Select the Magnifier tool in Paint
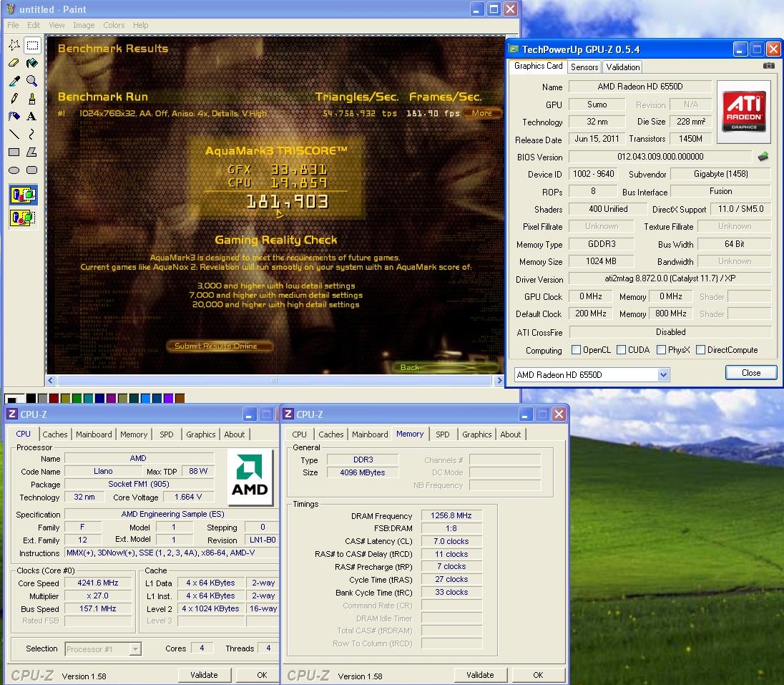784x685 pixels. pos(32,81)
